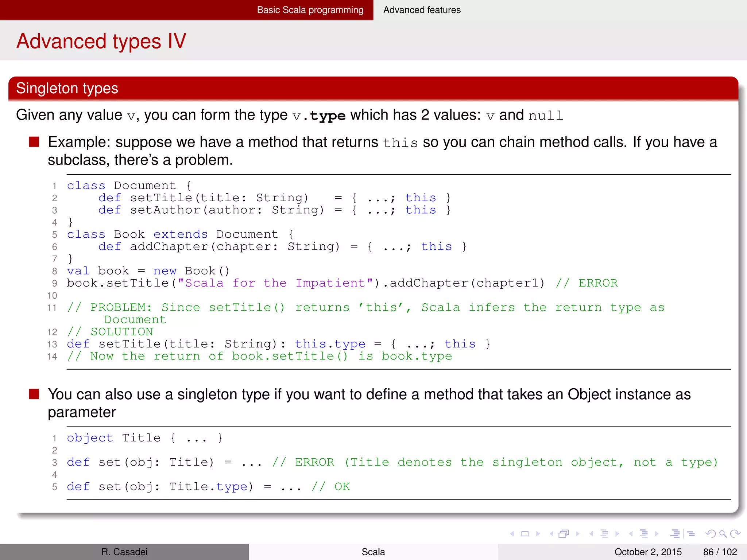Open the Basic Scala programming section
747x560 pixels.
(x=310, y=10)
